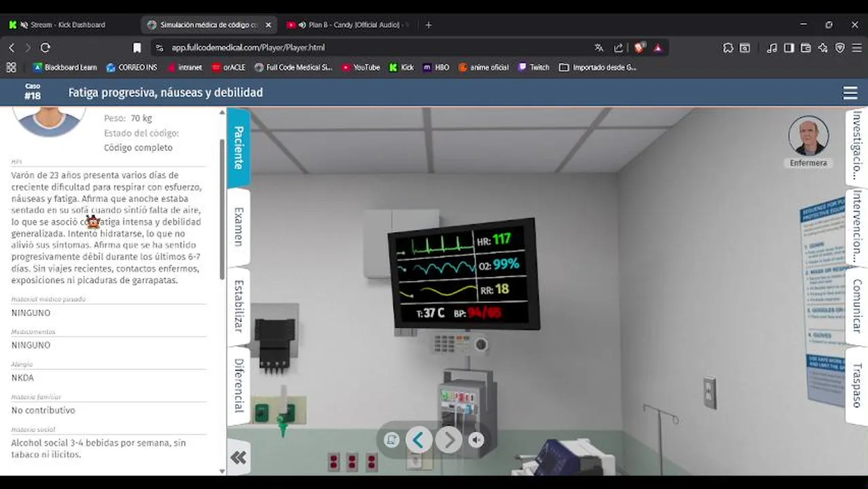The height and width of the screenshot is (489, 868).
Task: Open the Brave Wallet icon
Action: point(806,48)
